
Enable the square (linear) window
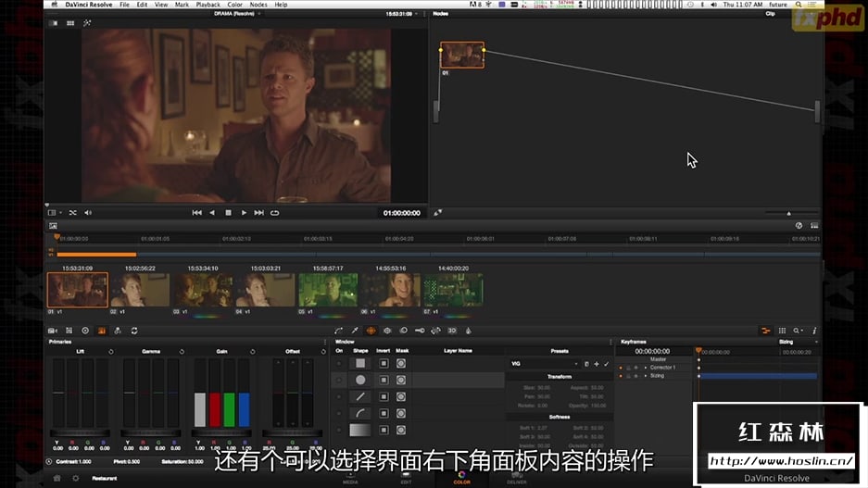(339, 364)
